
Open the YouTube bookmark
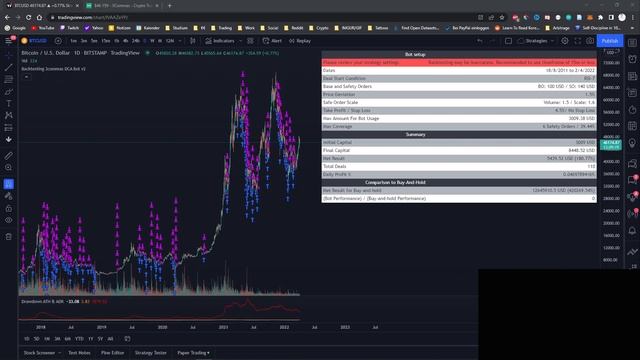pyautogui.click(x=43, y=28)
